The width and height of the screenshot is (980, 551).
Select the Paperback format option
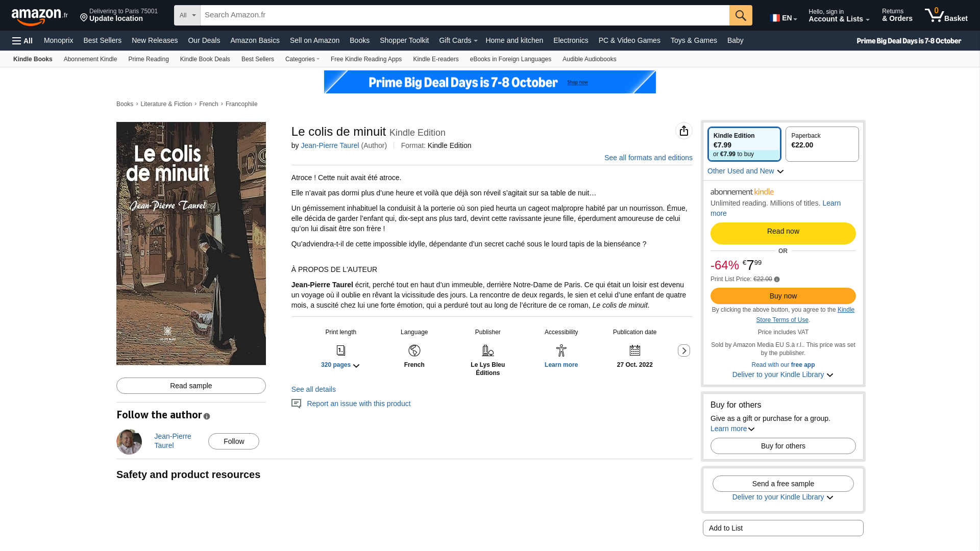pos(821,144)
